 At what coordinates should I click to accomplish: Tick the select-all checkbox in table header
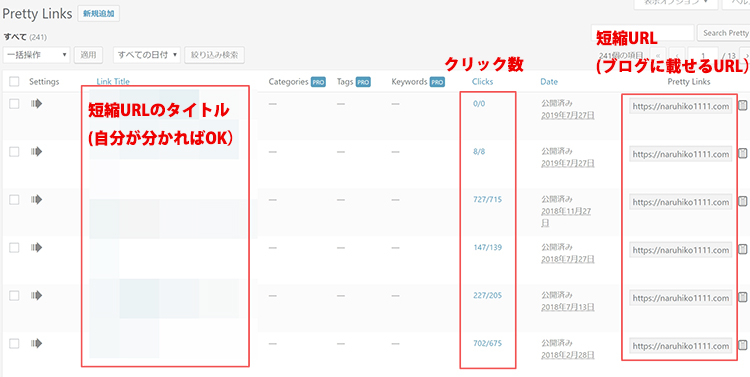click(14, 82)
